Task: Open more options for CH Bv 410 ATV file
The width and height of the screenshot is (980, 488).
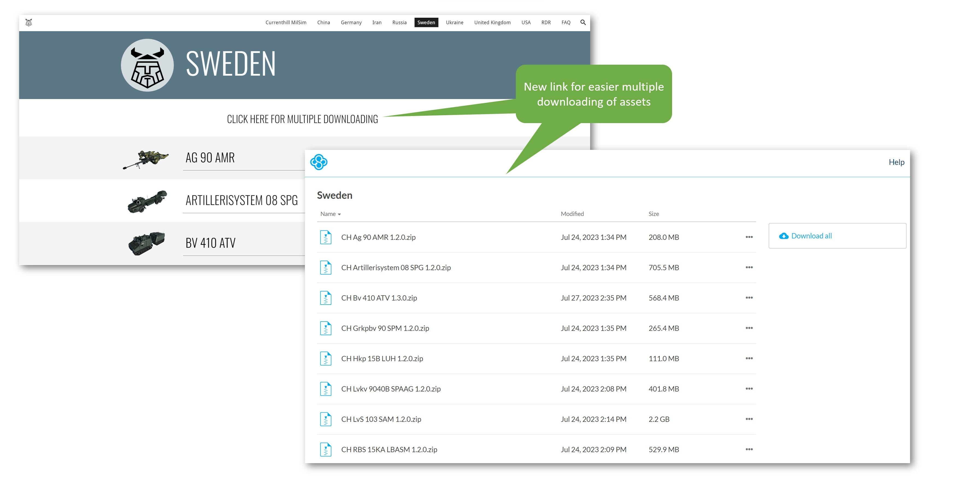Action: (x=749, y=297)
